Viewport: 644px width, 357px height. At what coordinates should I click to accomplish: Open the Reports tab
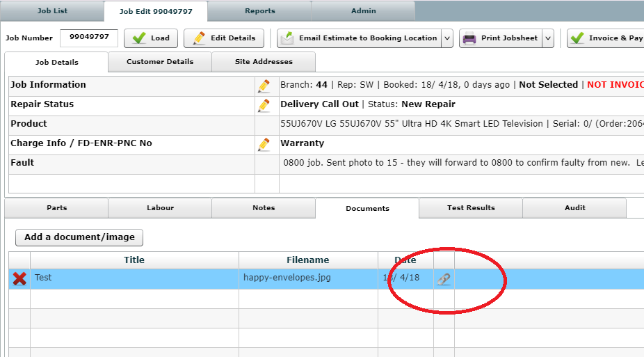[x=259, y=11]
